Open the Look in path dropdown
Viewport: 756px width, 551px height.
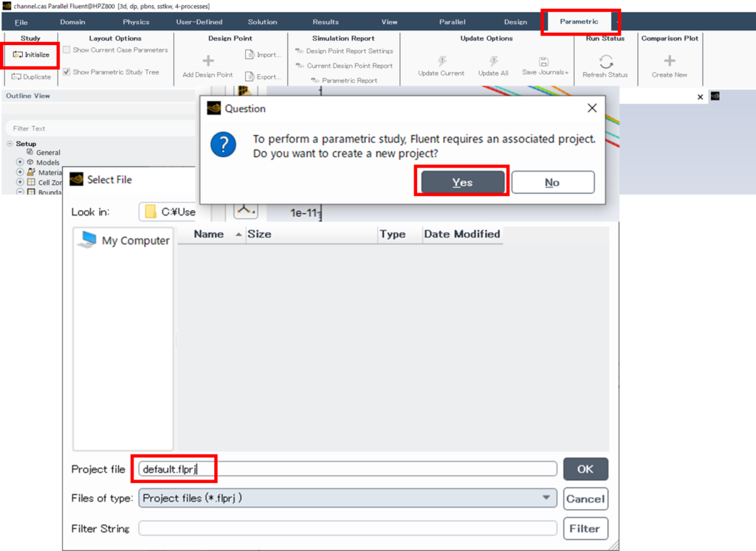click(x=168, y=212)
